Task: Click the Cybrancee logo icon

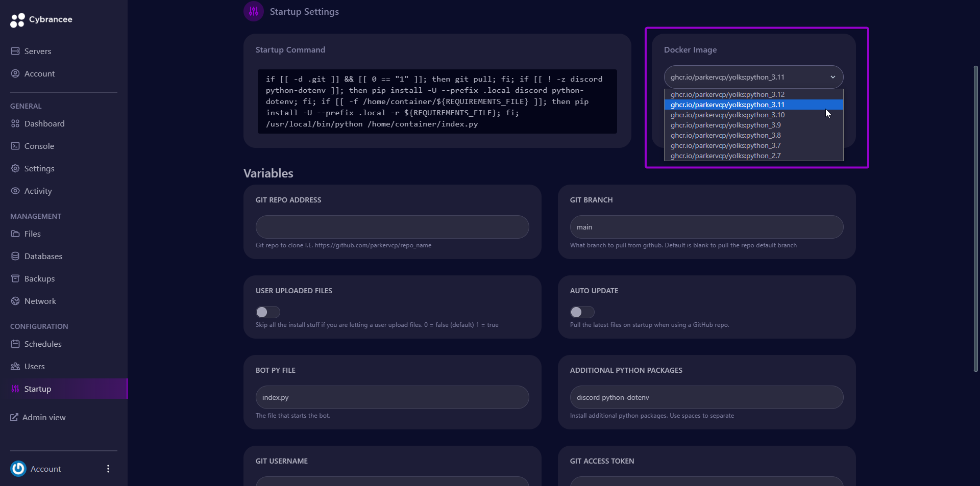Action: 17,20
